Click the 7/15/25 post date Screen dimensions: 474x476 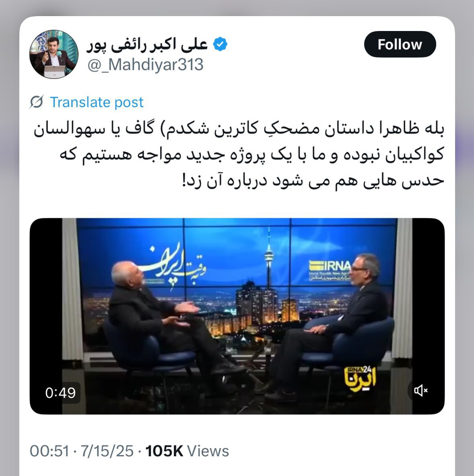point(107,451)
